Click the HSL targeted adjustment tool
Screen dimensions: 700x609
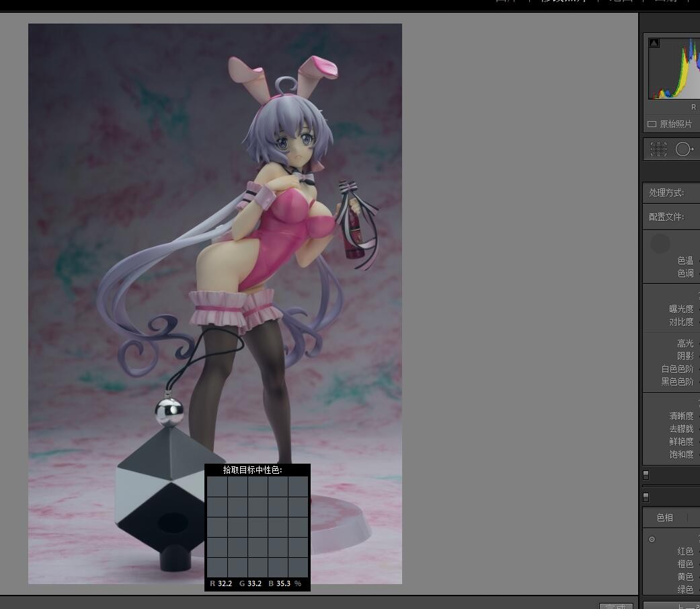(652, 540)
